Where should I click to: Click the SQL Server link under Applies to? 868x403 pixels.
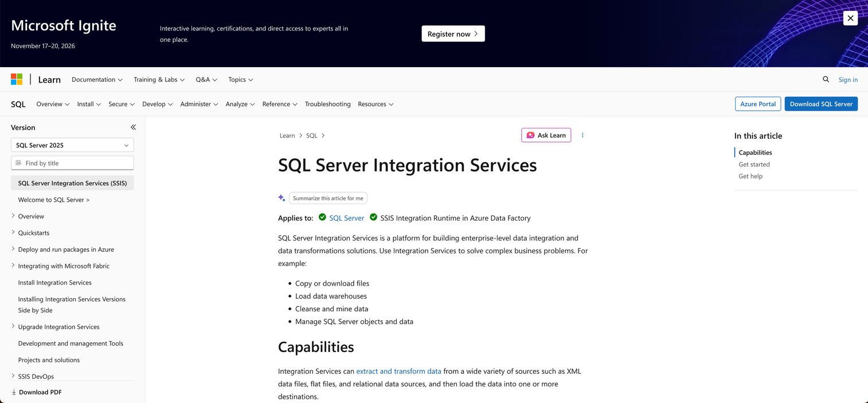[347, 218]
